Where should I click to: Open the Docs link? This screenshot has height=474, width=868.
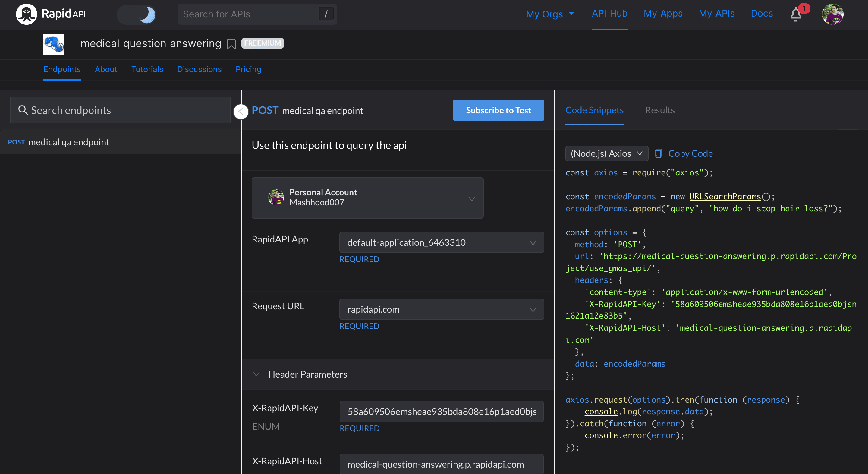[x=762, y=14]
